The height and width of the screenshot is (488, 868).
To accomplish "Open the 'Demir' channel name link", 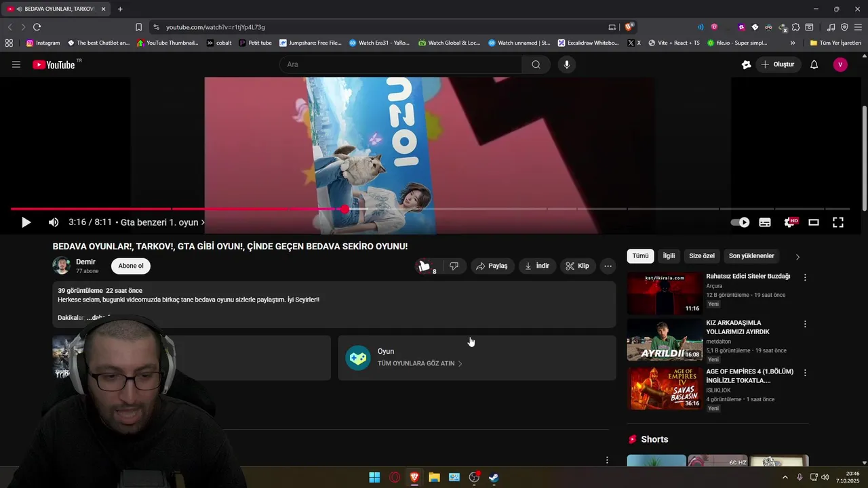I will click(x=85, y=262).
